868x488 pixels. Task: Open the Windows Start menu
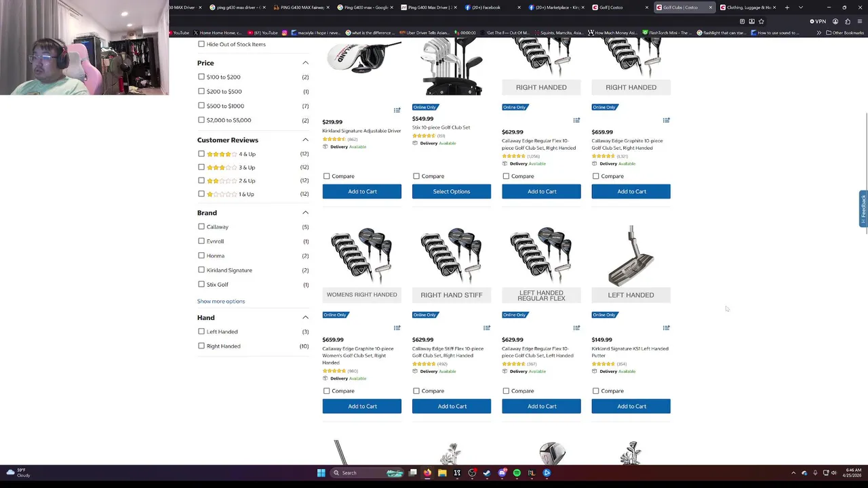(x=321, y=472)
